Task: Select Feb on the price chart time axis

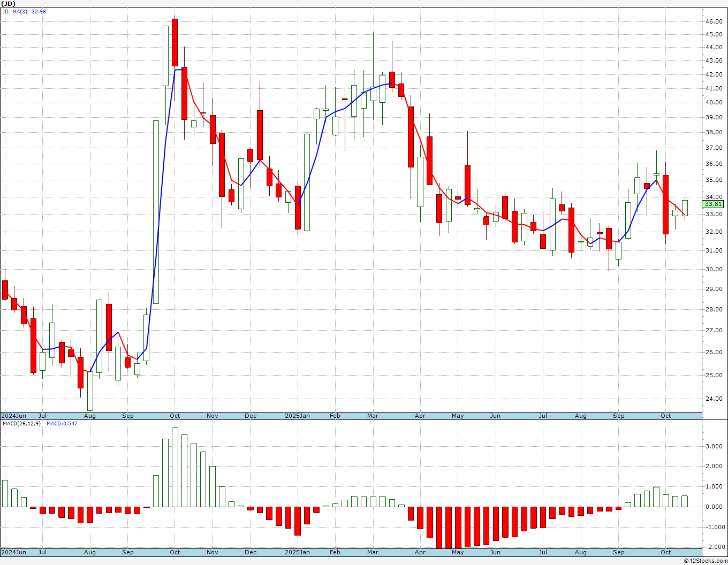Action: point(335,416)
